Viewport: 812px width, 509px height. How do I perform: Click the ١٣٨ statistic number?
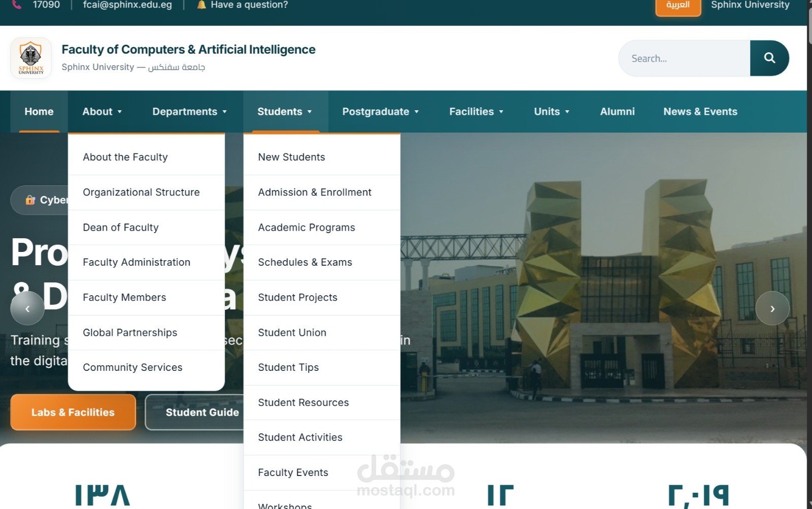pyautogui.click(x=102, y=495)
